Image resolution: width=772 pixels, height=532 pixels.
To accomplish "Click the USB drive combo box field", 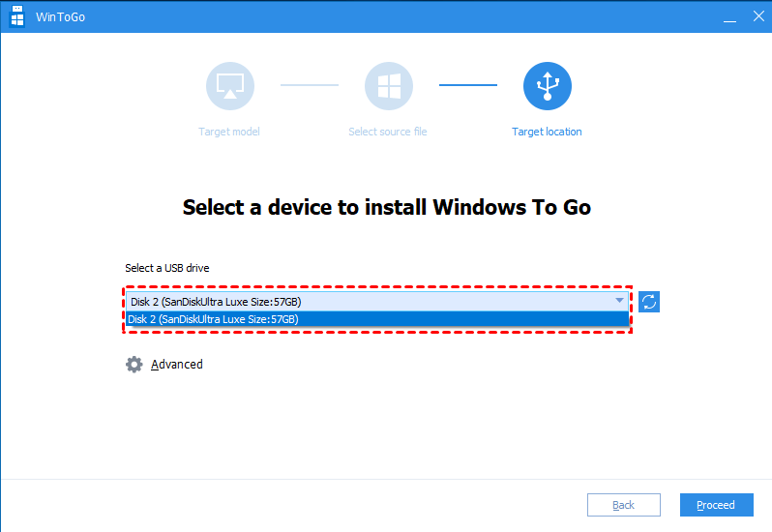I will [x=368, y=301].
